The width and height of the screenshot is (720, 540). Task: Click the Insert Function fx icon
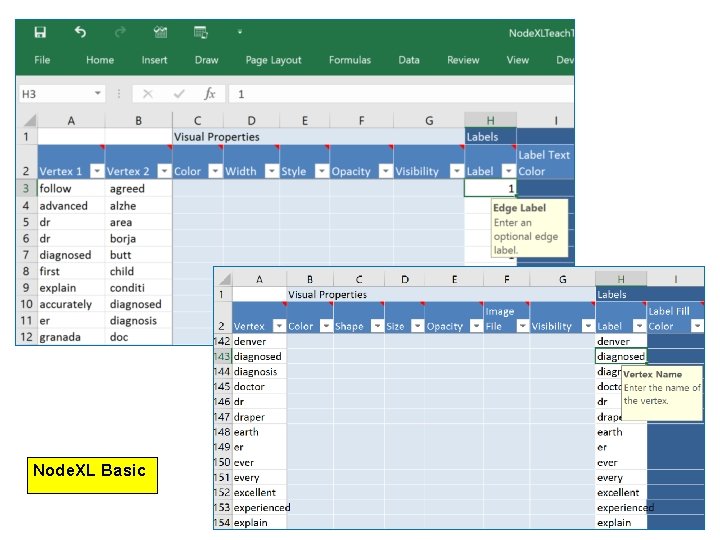(x=209, y=94)
